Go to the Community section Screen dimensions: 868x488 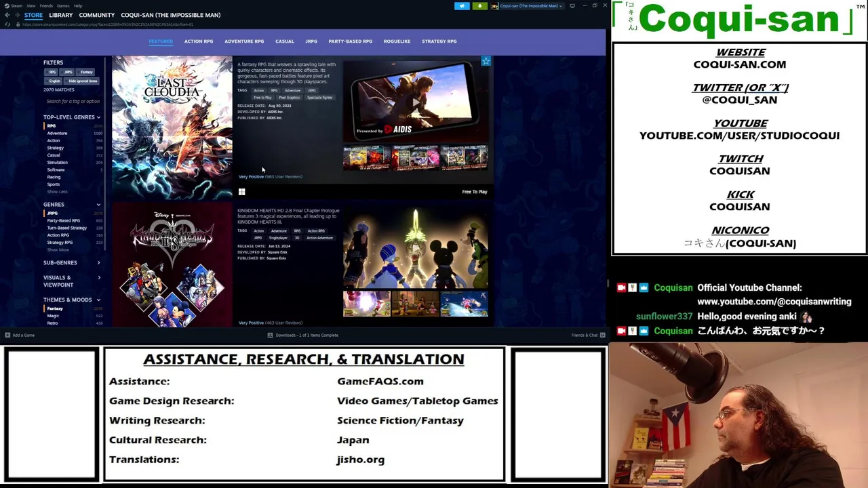[x=97, y=15]
